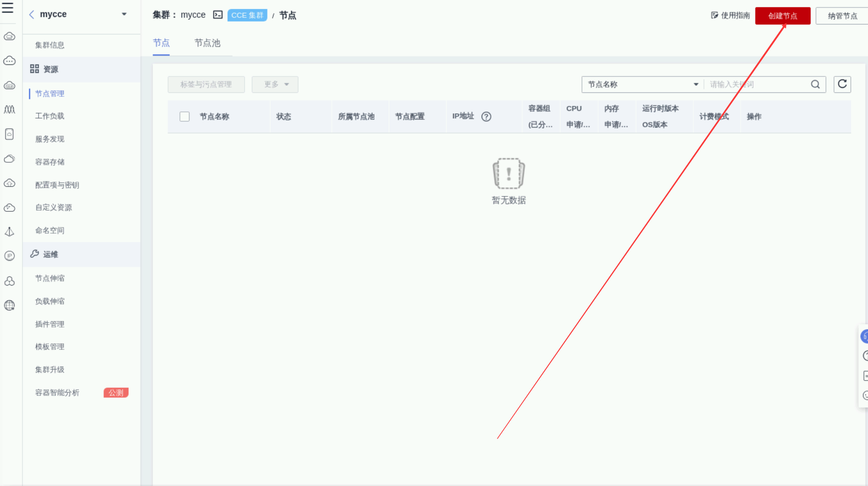Viewport: 868px width, 486px height.
Task: Click the 内存 column header
Action: click(611, 108)
